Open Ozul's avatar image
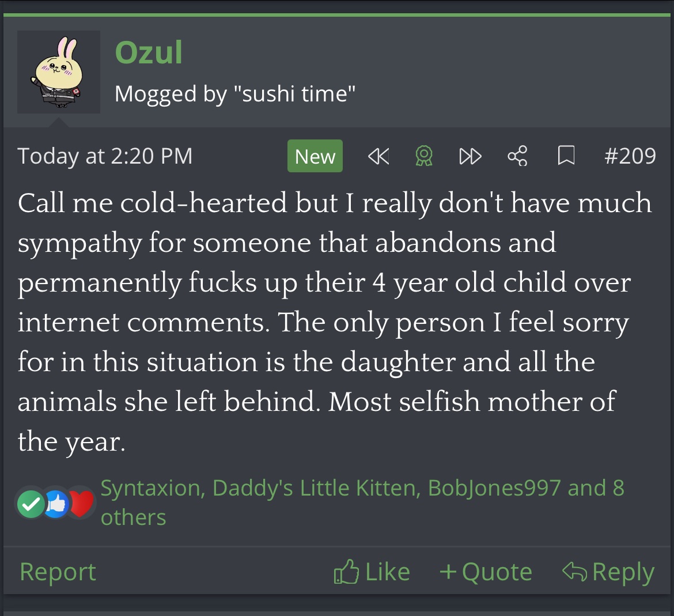Screen dimensions: 674x616 tap(59, 72)
